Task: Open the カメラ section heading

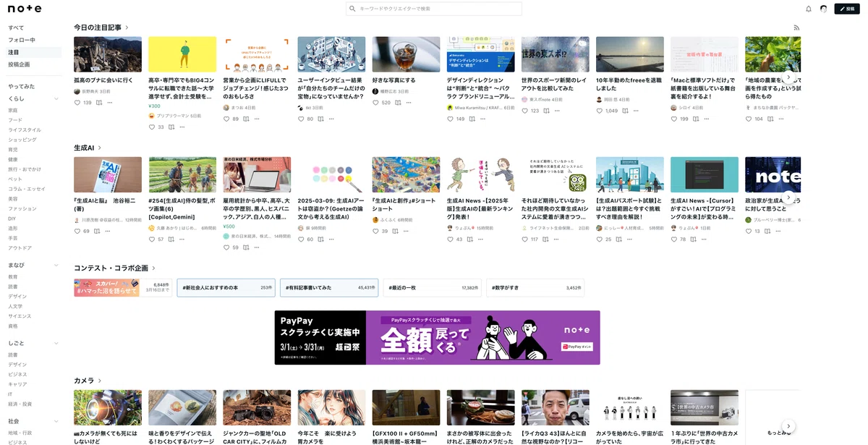Action: pos(88,381)
